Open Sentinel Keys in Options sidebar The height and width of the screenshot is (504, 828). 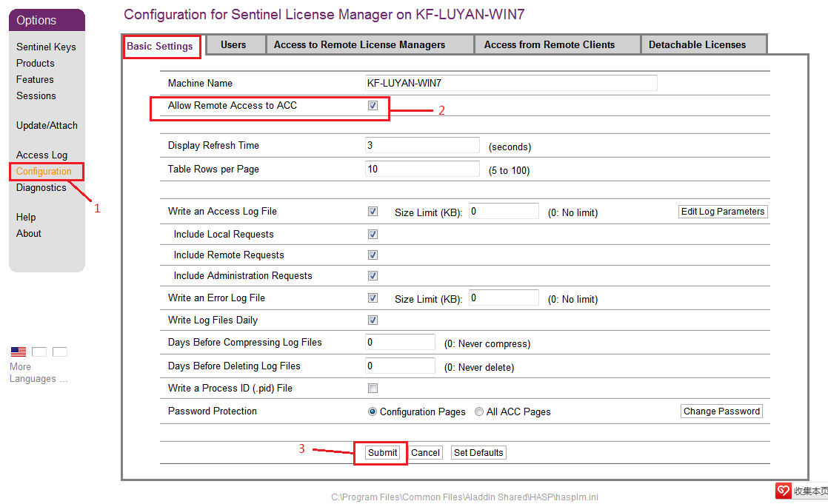point(46,47)
